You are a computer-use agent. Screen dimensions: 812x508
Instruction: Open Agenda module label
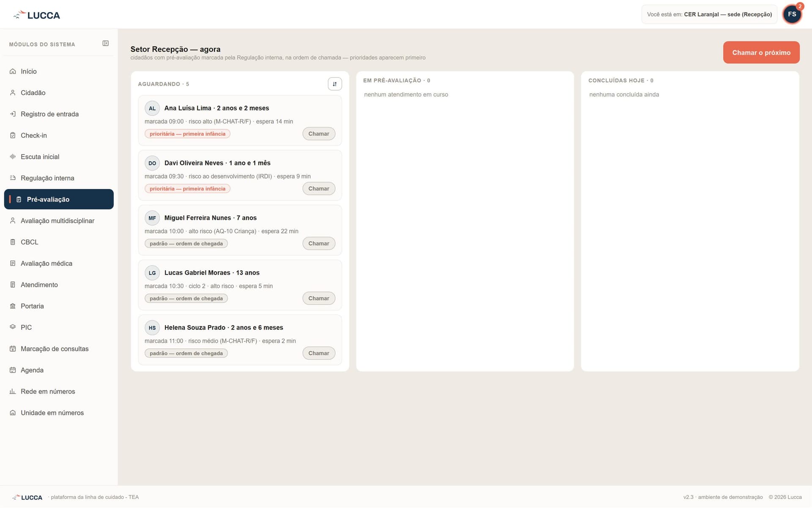click(x=32, y=370)
